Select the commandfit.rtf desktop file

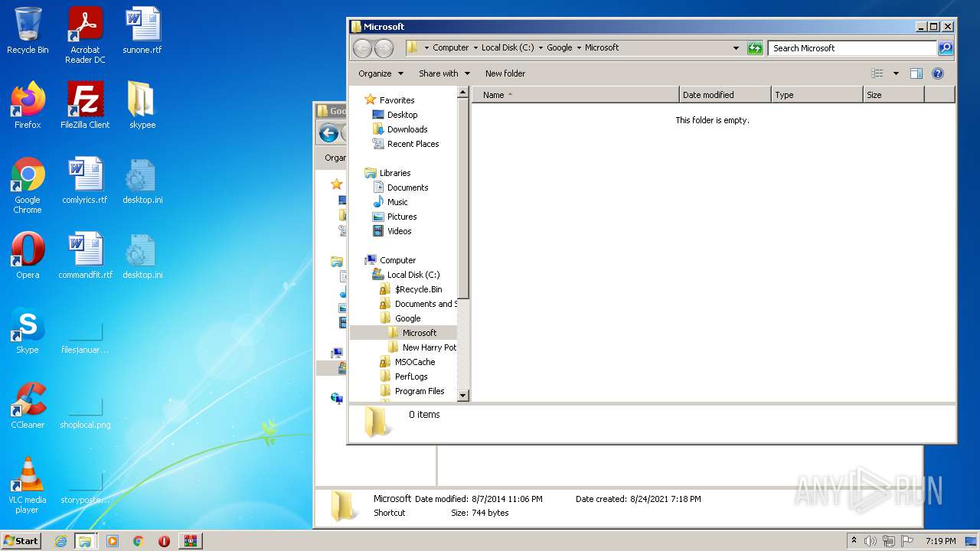[x=85, y=256]
